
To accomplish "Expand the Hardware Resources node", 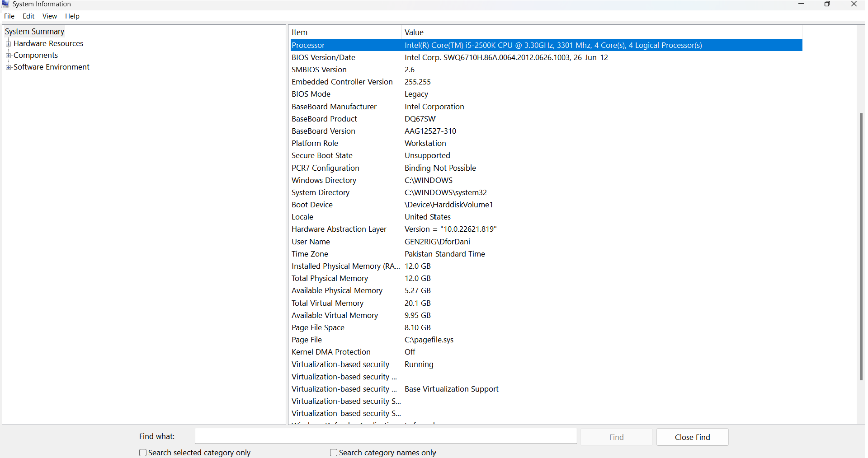I will pyautogui.click(x=8, y=44).
